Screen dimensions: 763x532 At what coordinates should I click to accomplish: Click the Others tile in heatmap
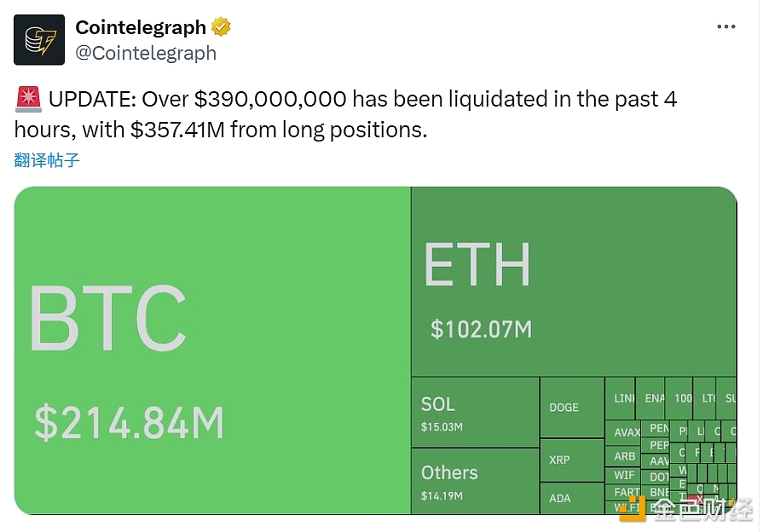tap(475, 481)
